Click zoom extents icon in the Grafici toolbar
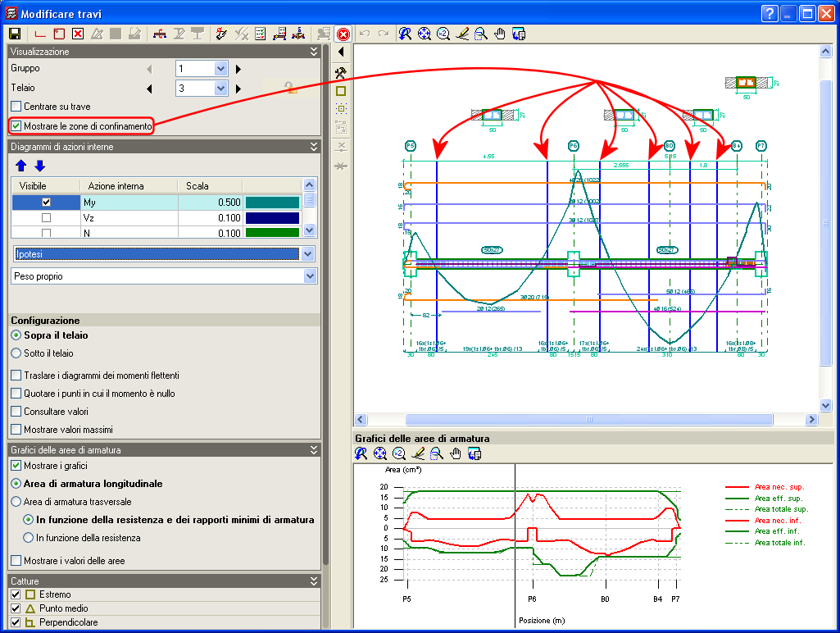The height and width of the screenshot is (633, 840). click(x=379, y=454)
